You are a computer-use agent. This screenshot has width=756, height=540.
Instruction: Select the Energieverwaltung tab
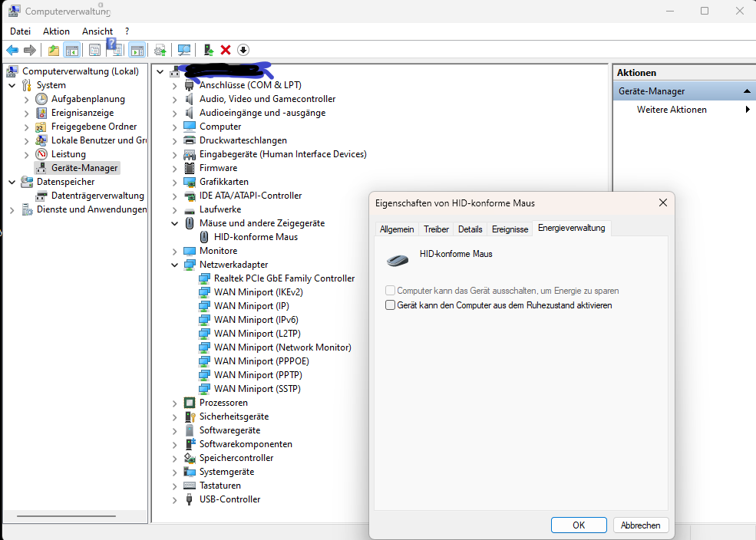click(x=571, y=228)
